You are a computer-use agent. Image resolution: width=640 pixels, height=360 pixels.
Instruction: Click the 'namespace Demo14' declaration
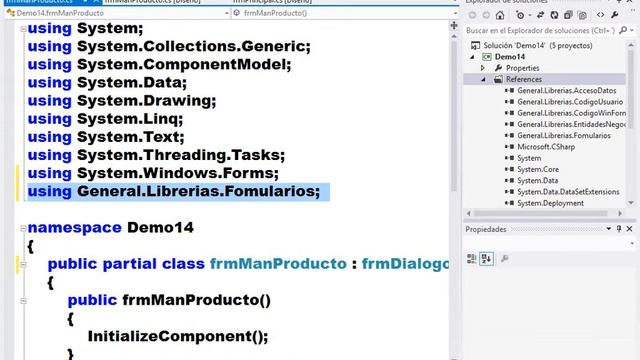coord(111,227)
